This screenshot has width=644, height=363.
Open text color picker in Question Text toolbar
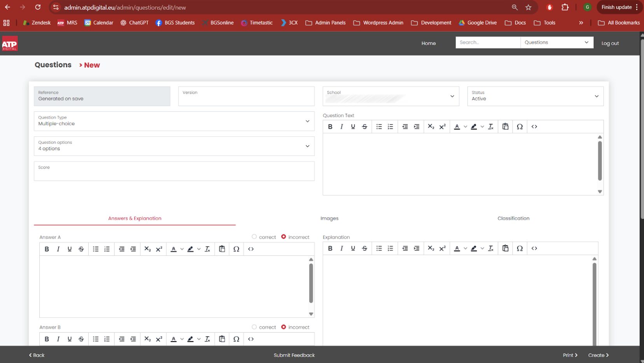coord(457,127)
